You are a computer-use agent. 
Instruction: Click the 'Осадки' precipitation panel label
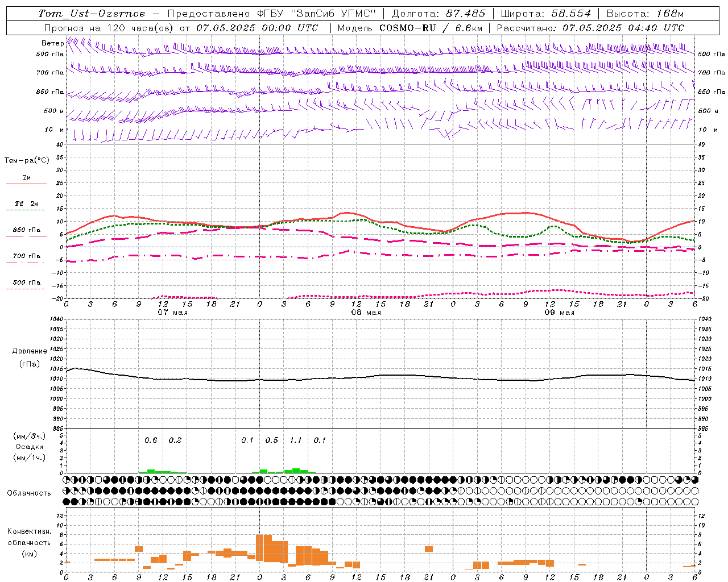[30, 447]
